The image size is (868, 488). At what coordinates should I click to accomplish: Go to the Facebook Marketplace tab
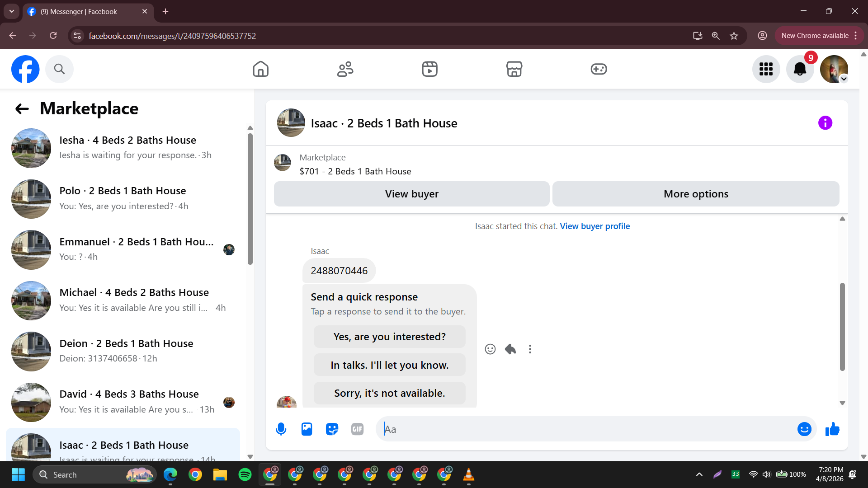pyautogui.click(x=514, y=69)
